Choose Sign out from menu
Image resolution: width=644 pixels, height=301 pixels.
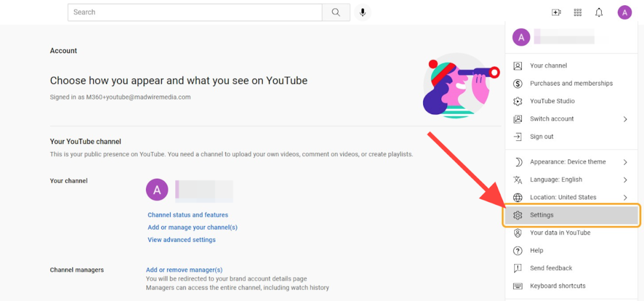point(542,136)
